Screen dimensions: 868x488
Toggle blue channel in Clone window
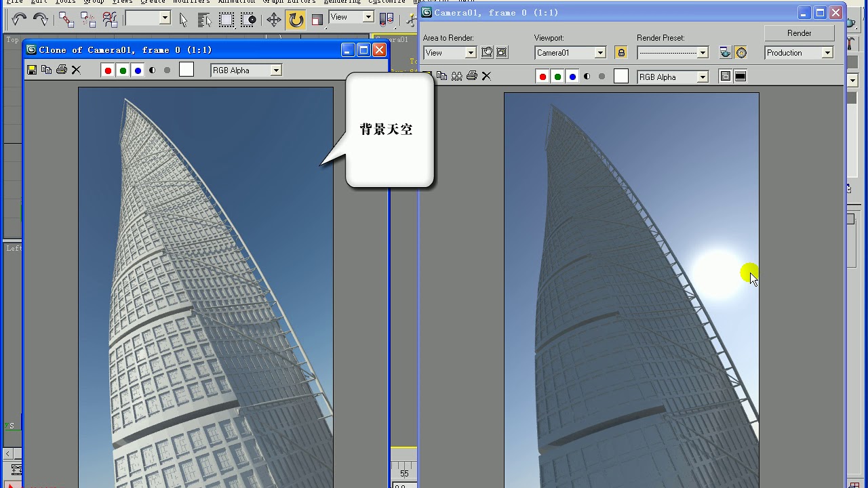point(138,70)
